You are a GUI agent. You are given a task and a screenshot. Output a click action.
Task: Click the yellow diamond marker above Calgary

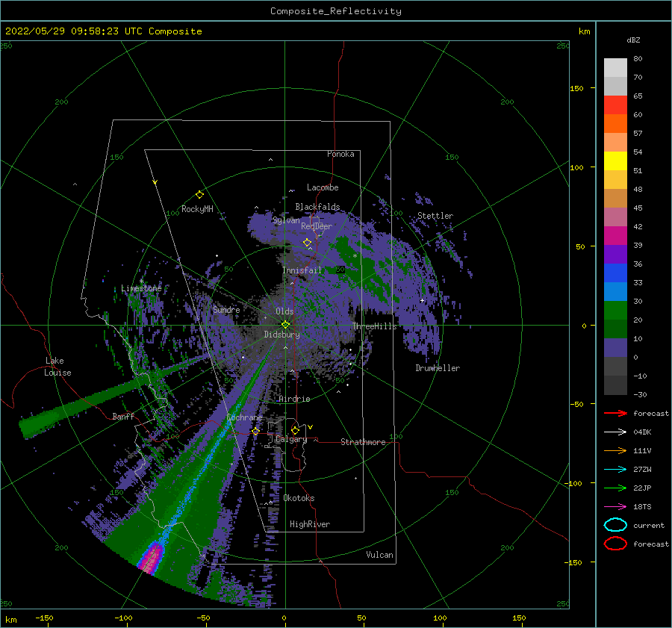click(x=295, y=430)
